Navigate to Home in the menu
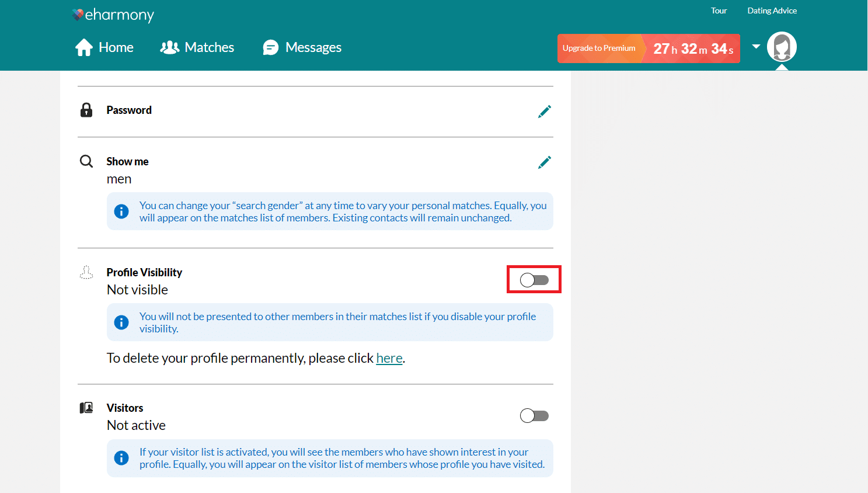This screenshot has width=868, height=493. pyautogui.click(x=116, y=47)
